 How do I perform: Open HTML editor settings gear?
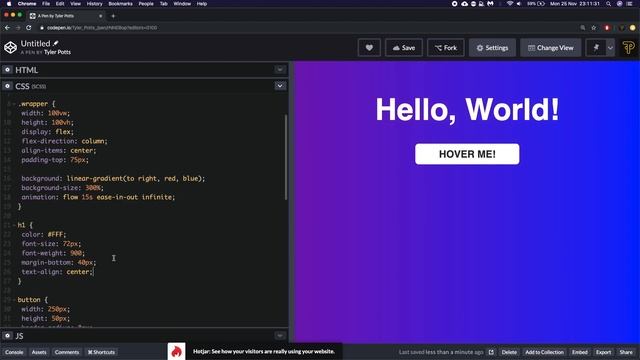[x=7, y=70]
